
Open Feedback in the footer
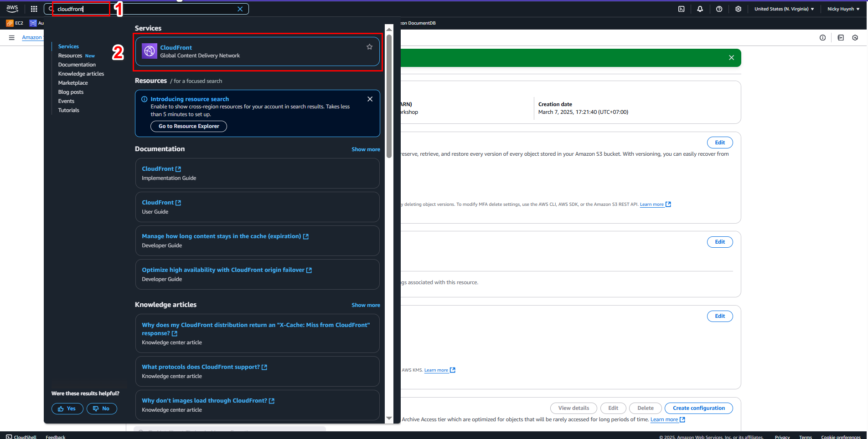coord(56,437)
